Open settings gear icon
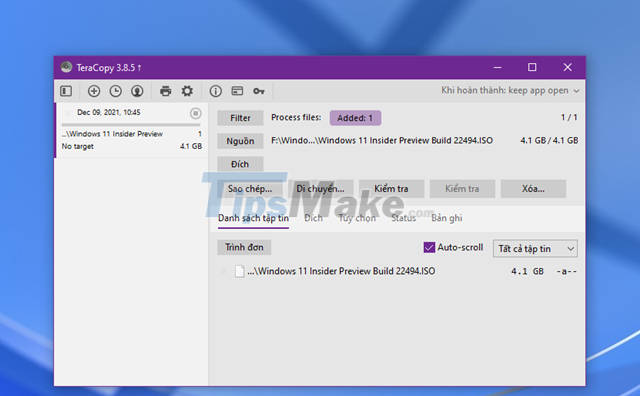 coord(187,91)
